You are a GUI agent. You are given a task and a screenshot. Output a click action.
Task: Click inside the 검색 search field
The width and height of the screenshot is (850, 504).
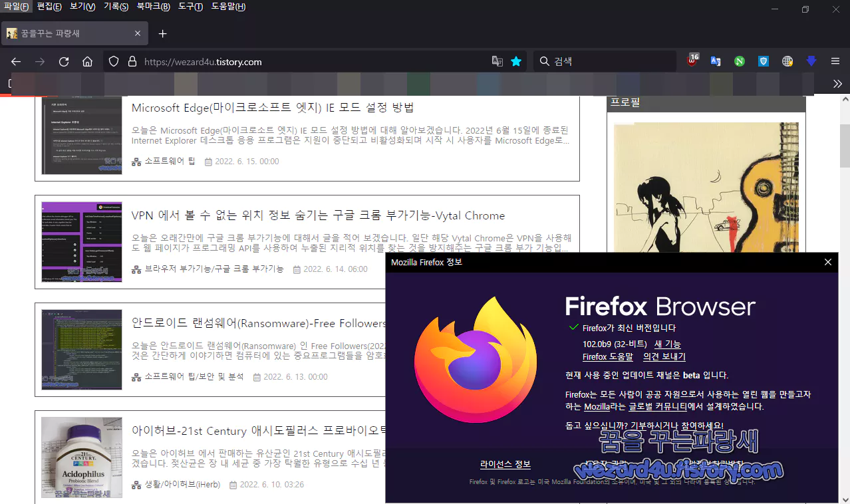599,61
